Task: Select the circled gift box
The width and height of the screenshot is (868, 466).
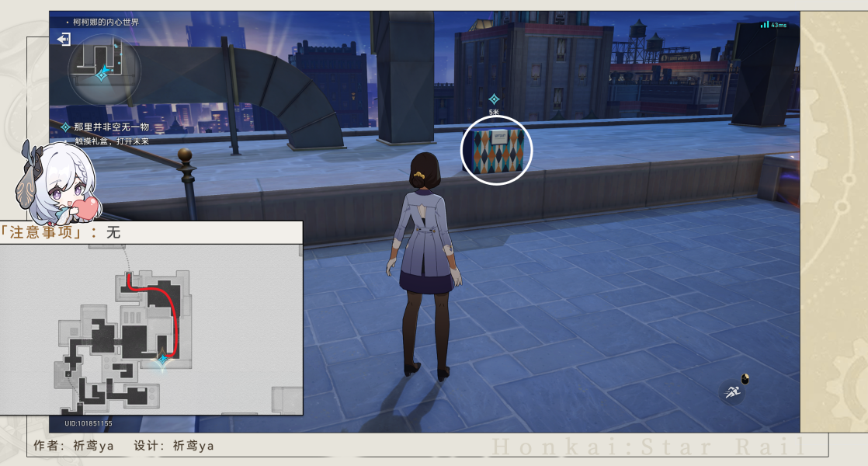Action: [x=496, y=150]
